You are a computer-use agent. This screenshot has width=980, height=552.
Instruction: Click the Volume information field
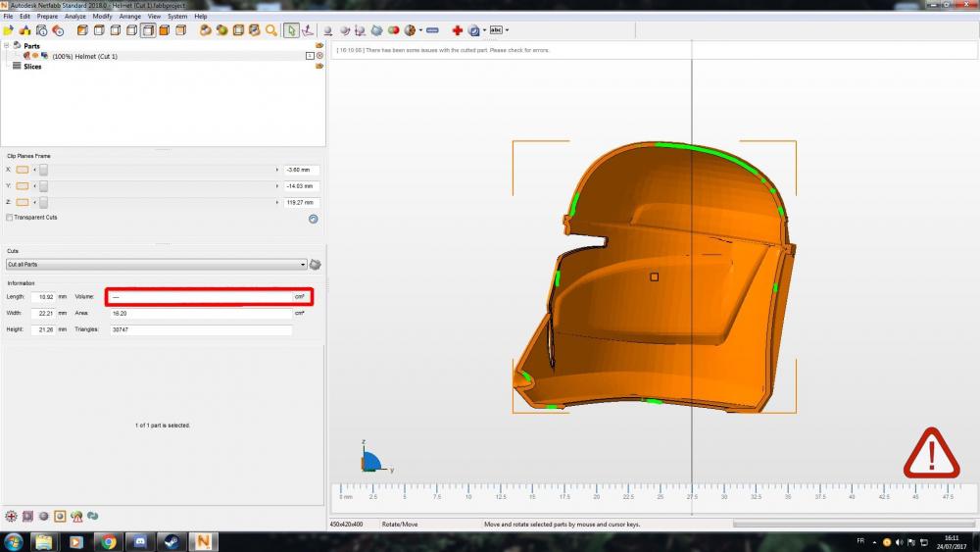[201, 296]
